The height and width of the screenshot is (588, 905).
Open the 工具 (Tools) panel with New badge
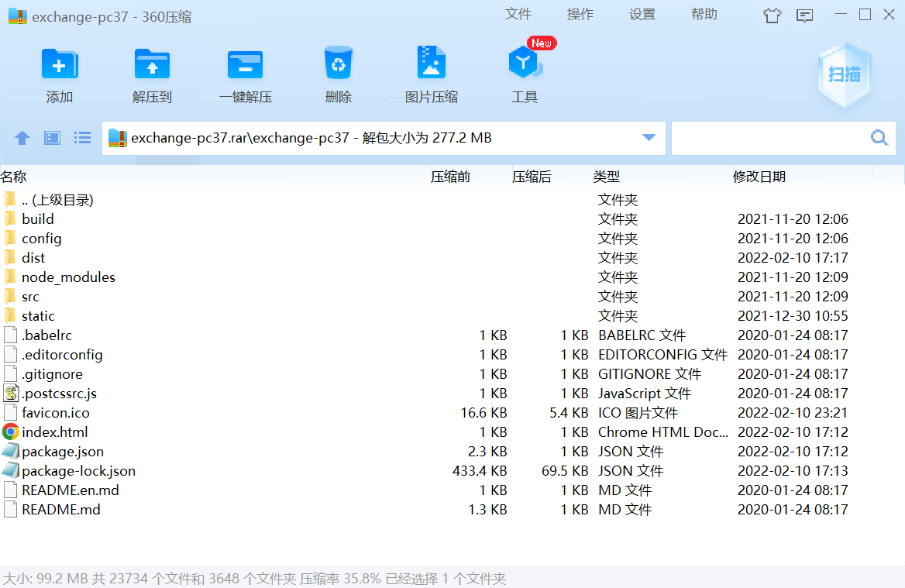pos(525,74)
